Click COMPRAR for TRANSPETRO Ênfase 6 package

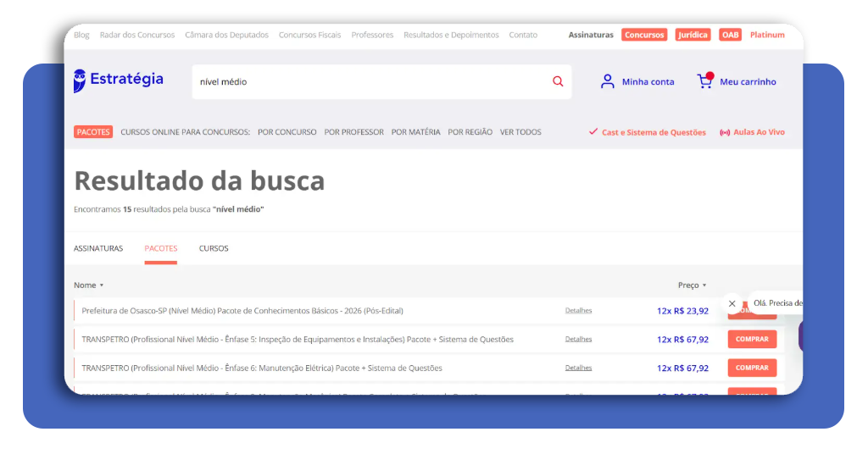point(752,368)
